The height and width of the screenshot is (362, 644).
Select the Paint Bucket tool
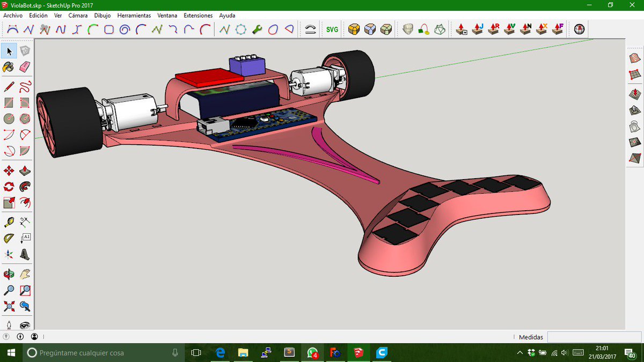tap(9, 68)
